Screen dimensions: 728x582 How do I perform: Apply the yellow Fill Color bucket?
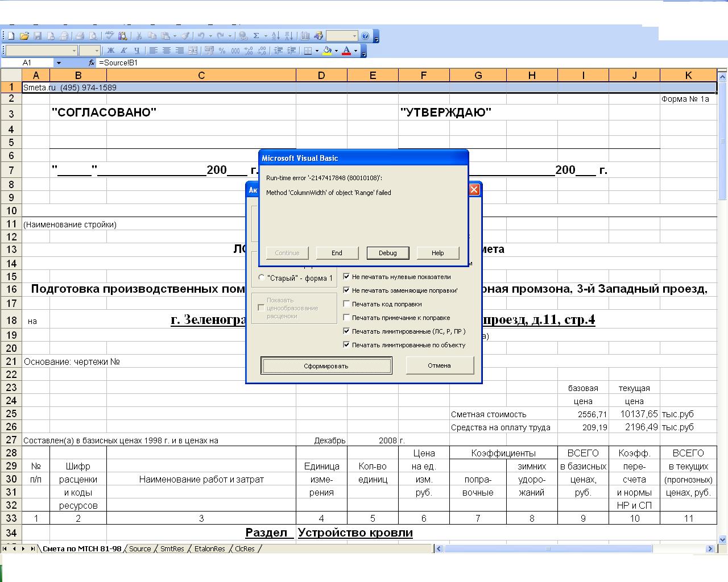point(327,51)
